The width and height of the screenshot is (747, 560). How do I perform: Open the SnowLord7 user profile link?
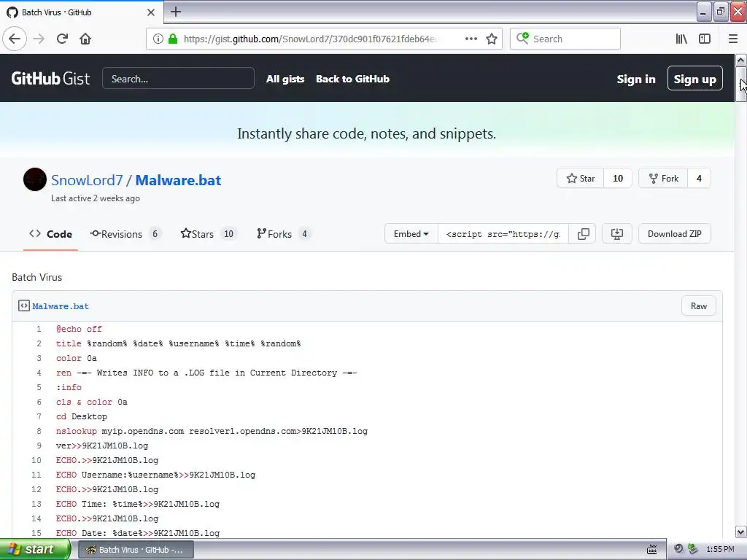[x=87, y=180]
